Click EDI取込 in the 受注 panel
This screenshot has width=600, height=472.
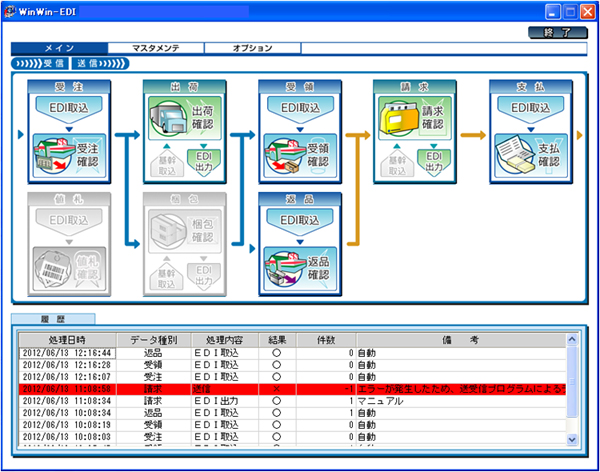69,108
